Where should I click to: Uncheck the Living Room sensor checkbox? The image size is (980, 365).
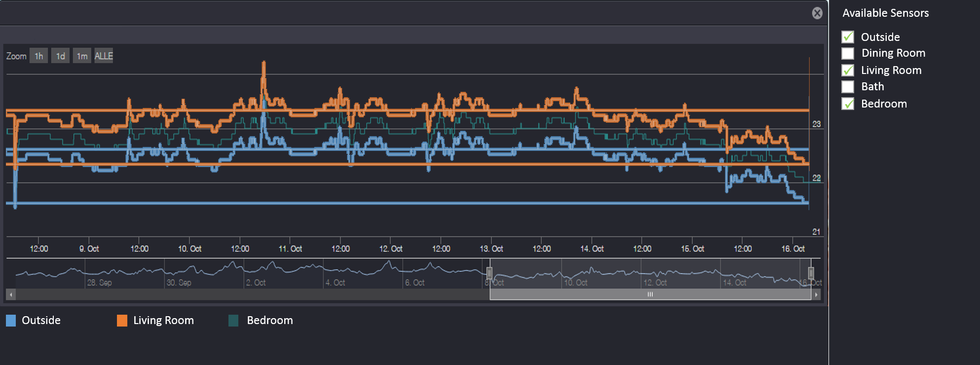click(848, 70)
